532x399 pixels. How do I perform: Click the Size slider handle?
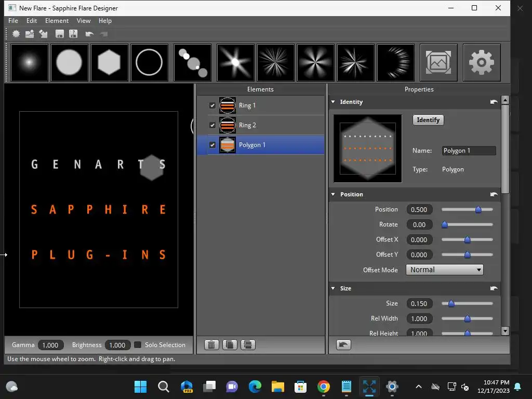click(x=451, y=303)
